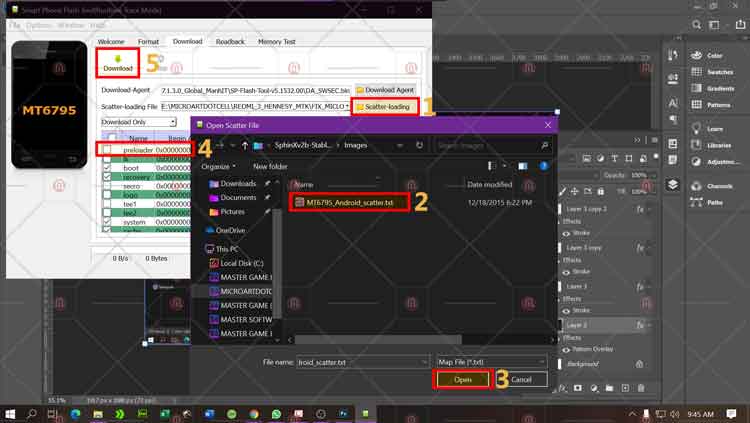Open Photoshop workspace layout icon
This screenshot has width=750, height=423.
[x=714, y=25]
